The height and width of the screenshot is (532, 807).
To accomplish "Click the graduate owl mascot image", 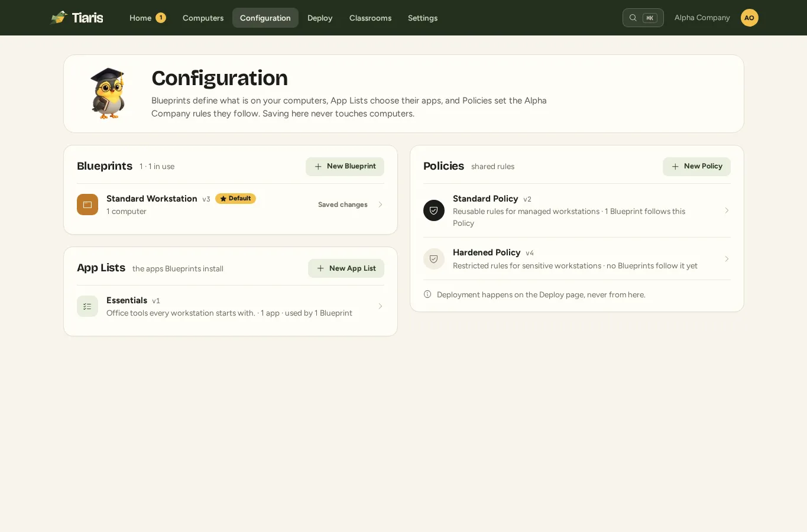I will click(x=108, y=93).
